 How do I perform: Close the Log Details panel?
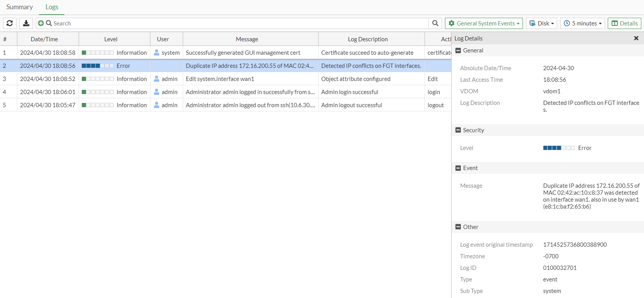[636, 38]
